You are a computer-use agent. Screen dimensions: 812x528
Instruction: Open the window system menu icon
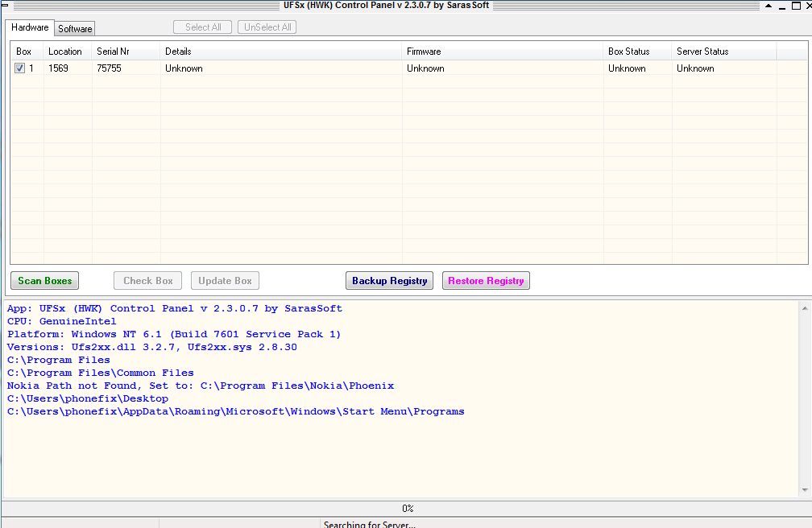coord(5,5)
